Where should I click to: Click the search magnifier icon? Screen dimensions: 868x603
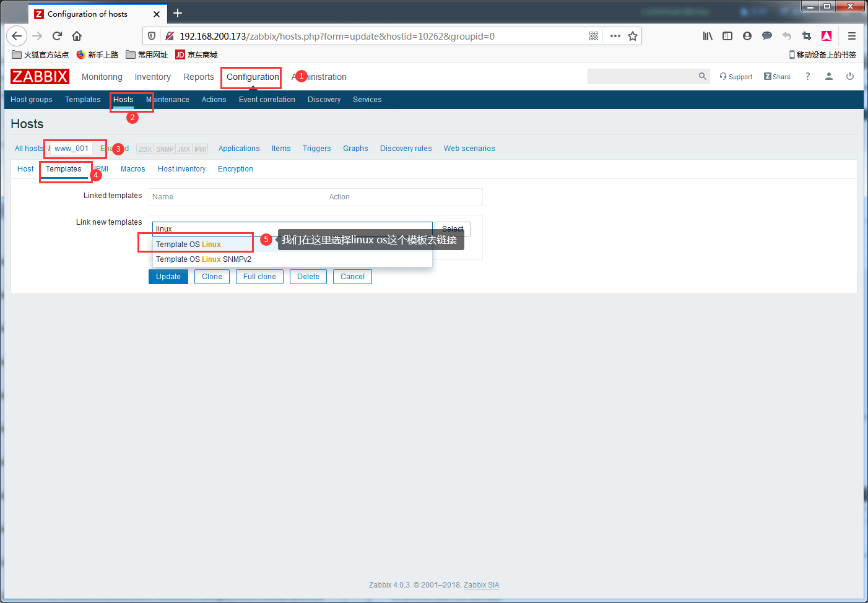pos(702,76)
